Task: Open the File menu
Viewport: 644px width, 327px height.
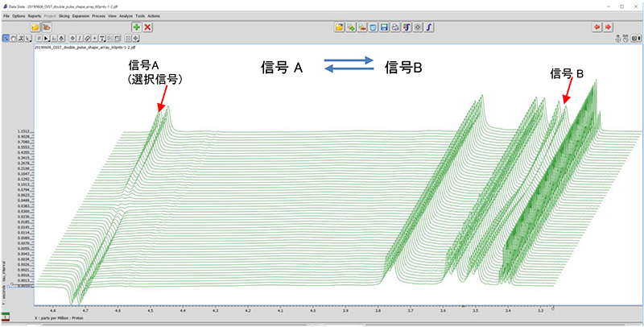Action: coord(6,16)
